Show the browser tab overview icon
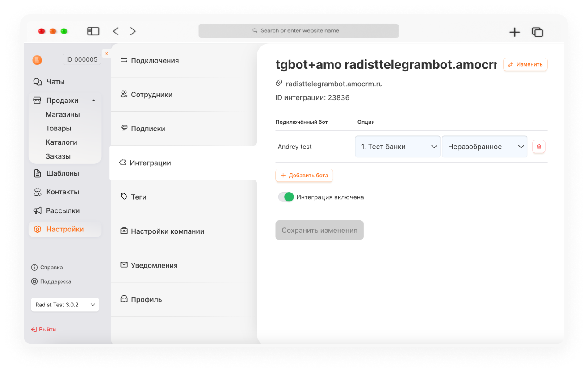Image resolution: width=588 pixels, height=373 pixels. click(537, 32)
